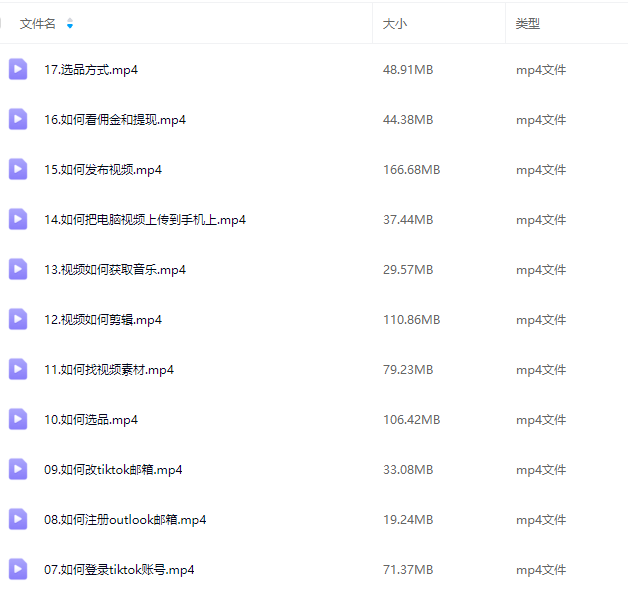Click video icon of 10.如何选品.mp4
Viewport: 628px width, 596px height.
18,419
